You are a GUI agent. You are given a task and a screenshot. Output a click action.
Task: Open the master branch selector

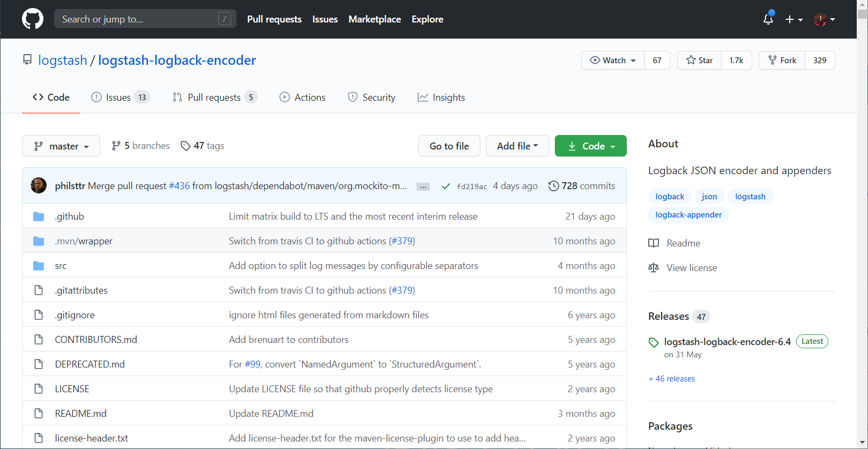[x=61, y=146]
